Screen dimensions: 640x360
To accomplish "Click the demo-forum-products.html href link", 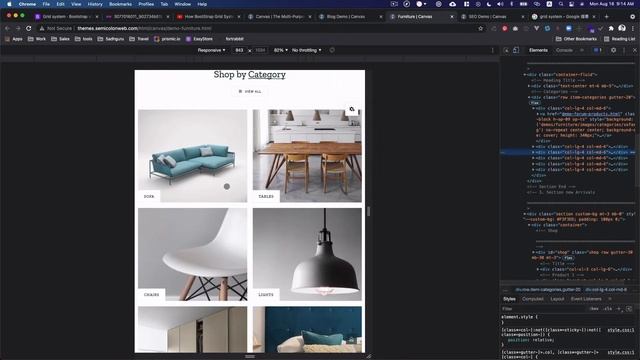I will (x=591, y=114).
